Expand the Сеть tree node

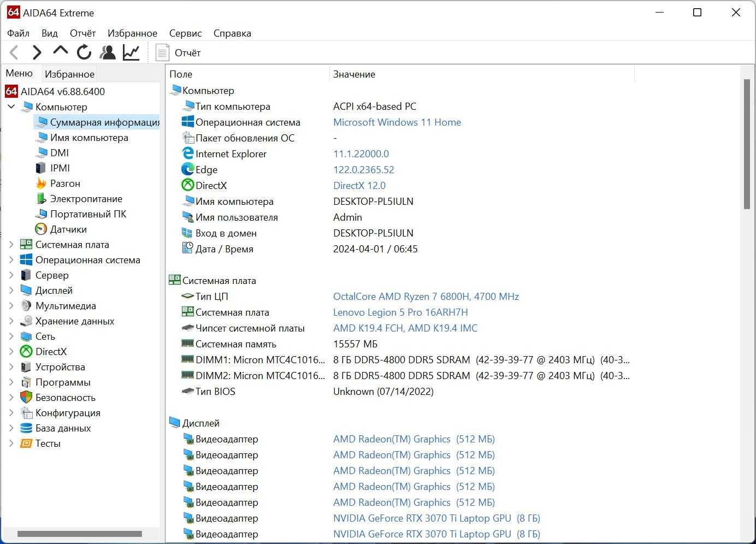point(11,336)
